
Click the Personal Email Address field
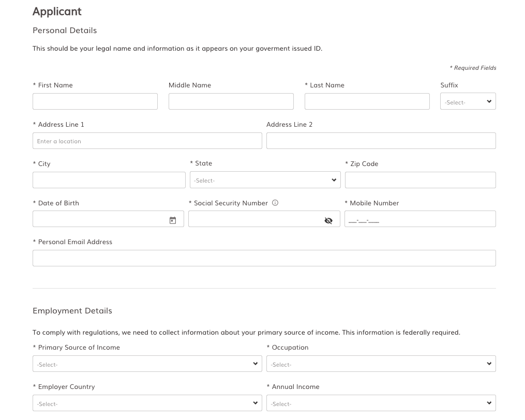pos(264,258)
